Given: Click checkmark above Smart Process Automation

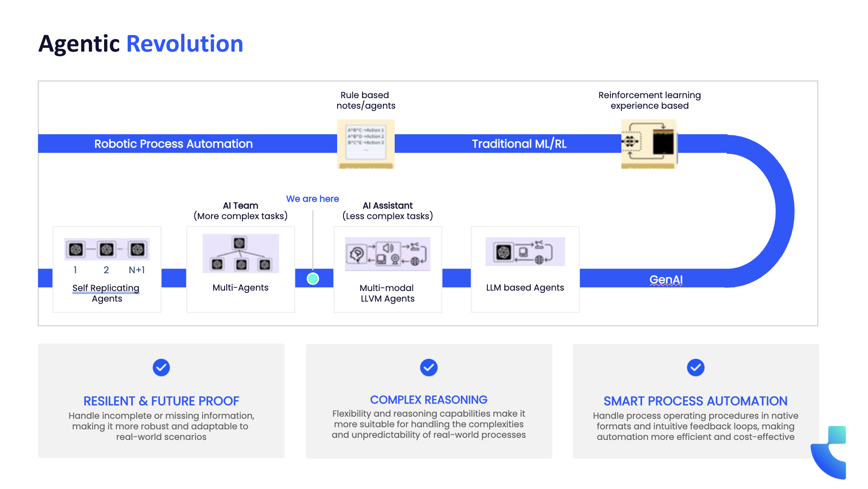Looking at the screenshot, I should (x=695, y=368).
